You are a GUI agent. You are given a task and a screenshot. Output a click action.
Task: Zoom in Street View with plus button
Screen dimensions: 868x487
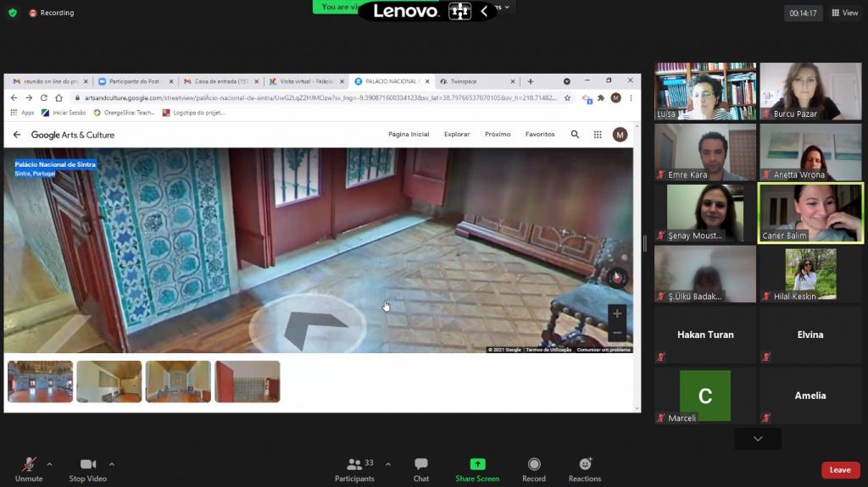617,314
